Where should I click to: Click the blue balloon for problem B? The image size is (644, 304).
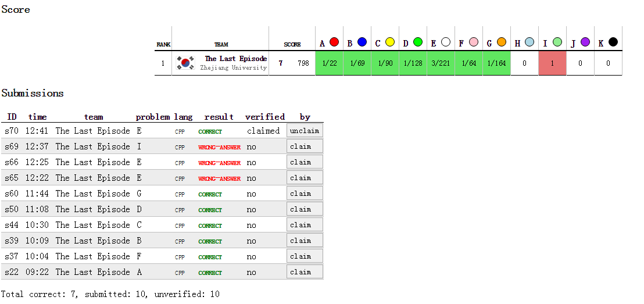[x=362, y=42]
